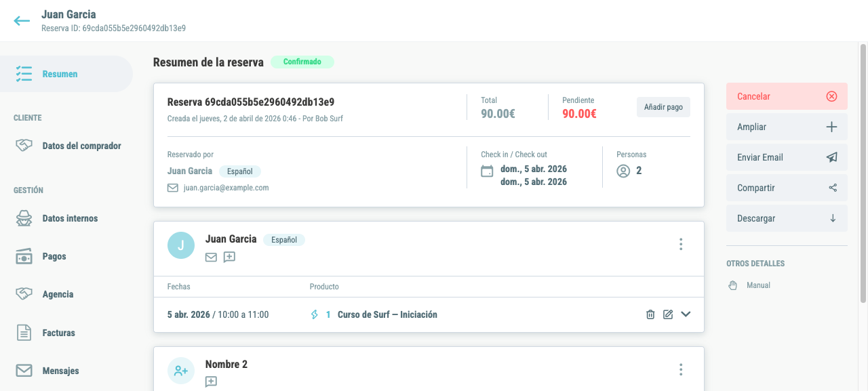
Task: Click the person icon beside Personas count
Action: pyautogui.click(x=623, y=171)
